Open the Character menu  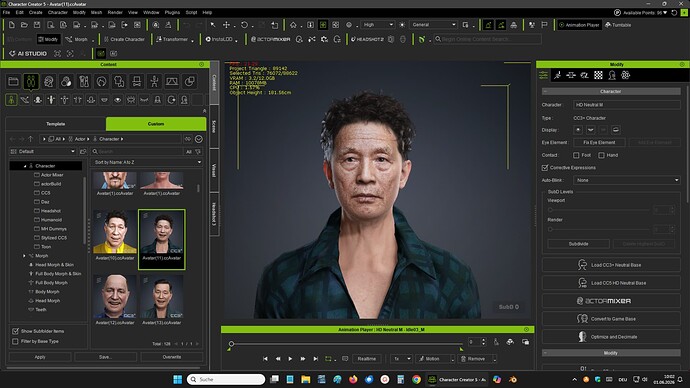pyautogui.click(x=58, y=12)
